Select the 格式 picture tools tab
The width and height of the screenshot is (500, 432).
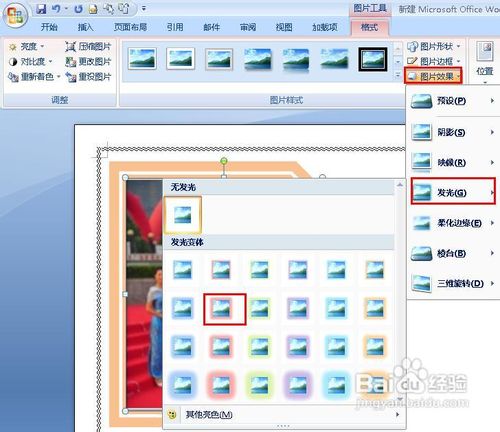tap(369, 27)
